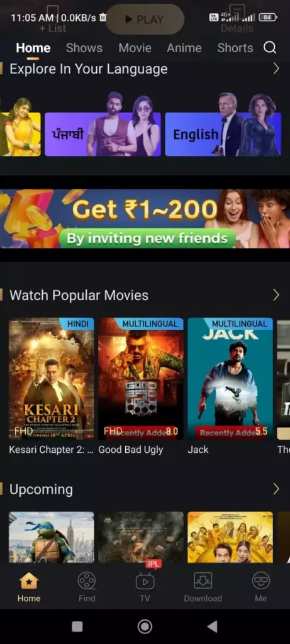Open the Good Bad Ugly poster
Viewport: 290px width, 644px height.
141,379
